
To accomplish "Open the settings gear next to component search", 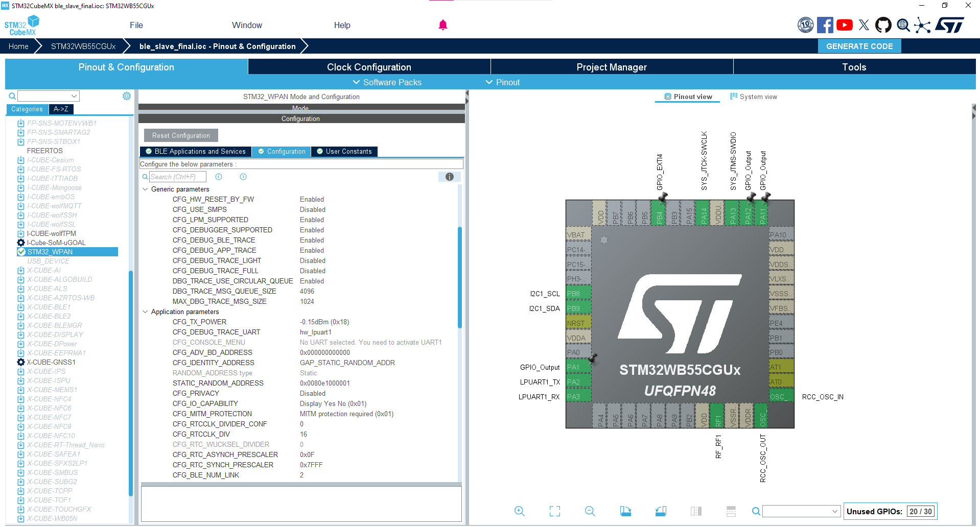I will point(126,95).
